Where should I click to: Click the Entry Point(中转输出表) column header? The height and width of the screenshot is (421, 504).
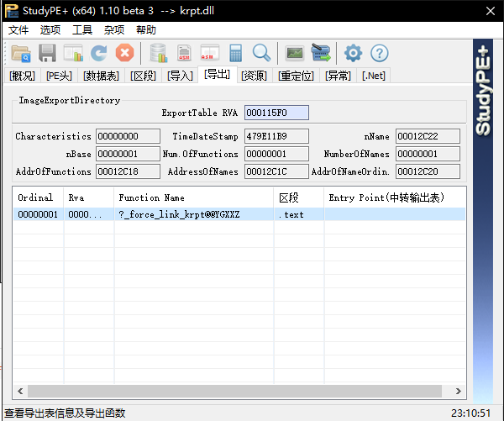(x=395, y=197)
